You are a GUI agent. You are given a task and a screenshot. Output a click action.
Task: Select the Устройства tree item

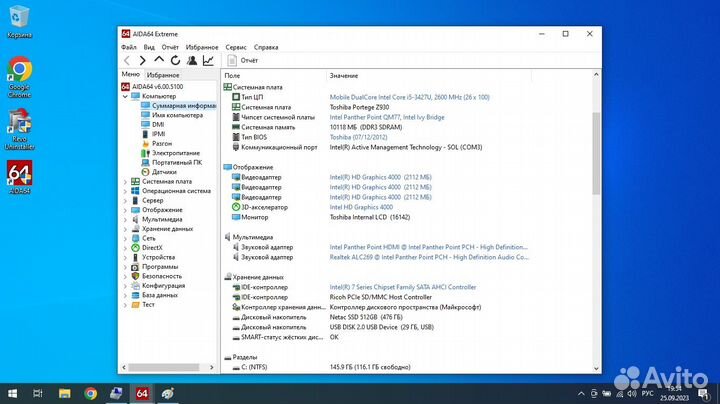[x=158, y=258]
